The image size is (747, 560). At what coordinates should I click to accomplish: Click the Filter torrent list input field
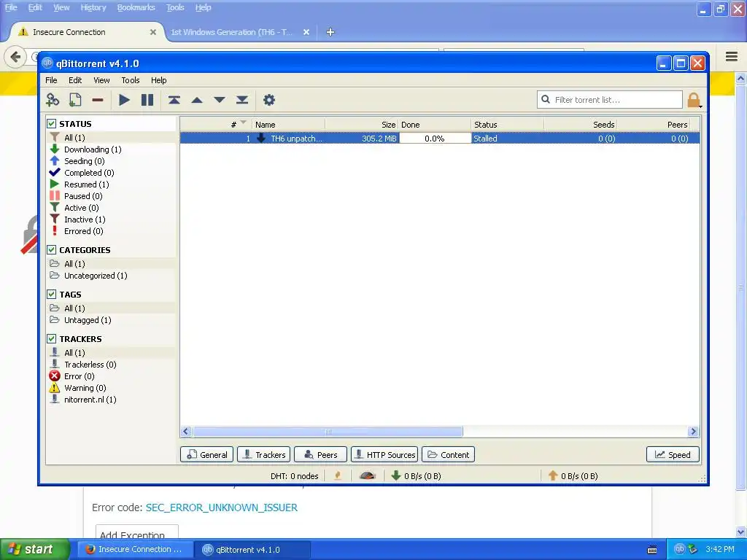coord(610,99)
